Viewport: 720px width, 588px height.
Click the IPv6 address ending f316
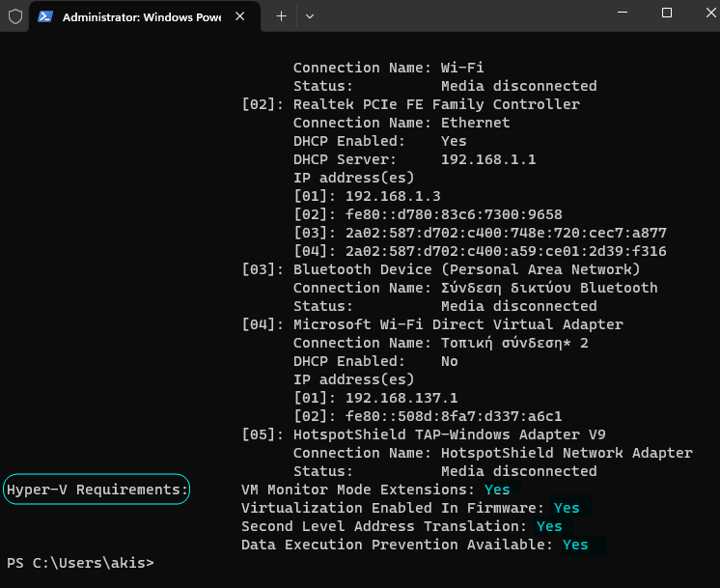tap(506, 251)
